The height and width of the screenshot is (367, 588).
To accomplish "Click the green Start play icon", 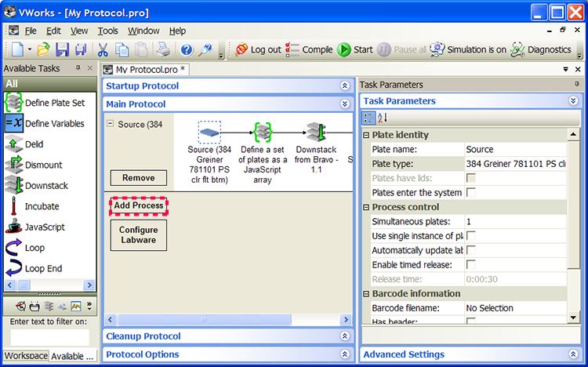I will pyautogui.click(x=344, y=49).
